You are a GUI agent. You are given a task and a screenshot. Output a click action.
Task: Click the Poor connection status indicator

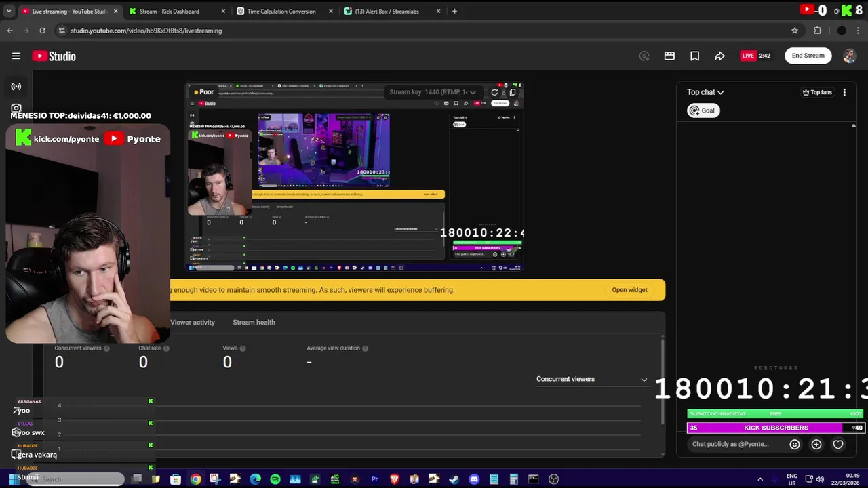pyautogui.click(x=203, y=92)
